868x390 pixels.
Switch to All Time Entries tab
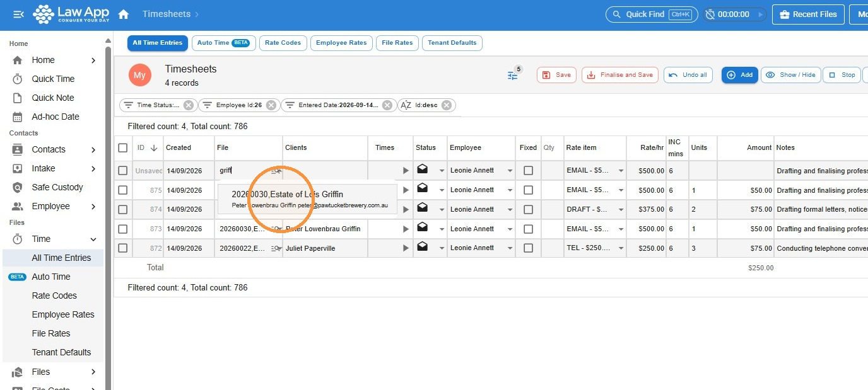158,43
